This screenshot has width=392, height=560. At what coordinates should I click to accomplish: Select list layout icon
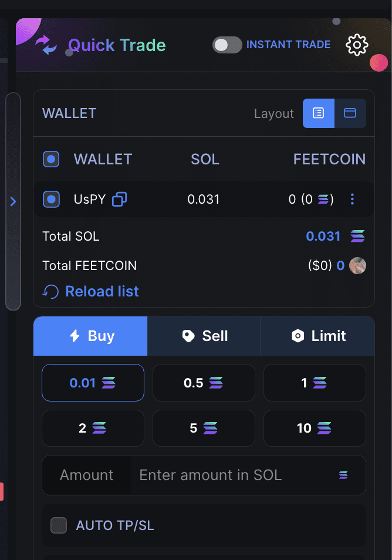[319, 113]
